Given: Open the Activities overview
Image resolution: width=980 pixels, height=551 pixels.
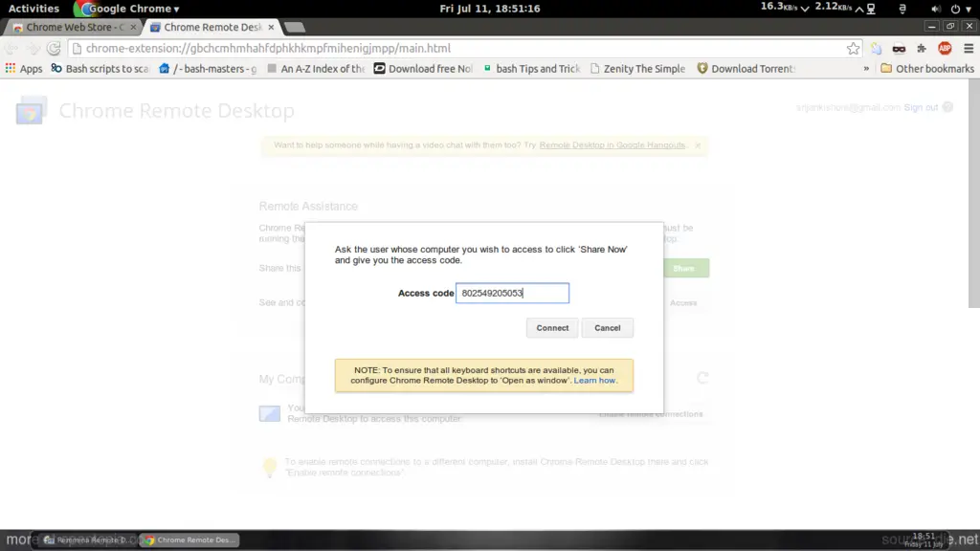Looking at the screenshot, I should [x=33, y=8].
